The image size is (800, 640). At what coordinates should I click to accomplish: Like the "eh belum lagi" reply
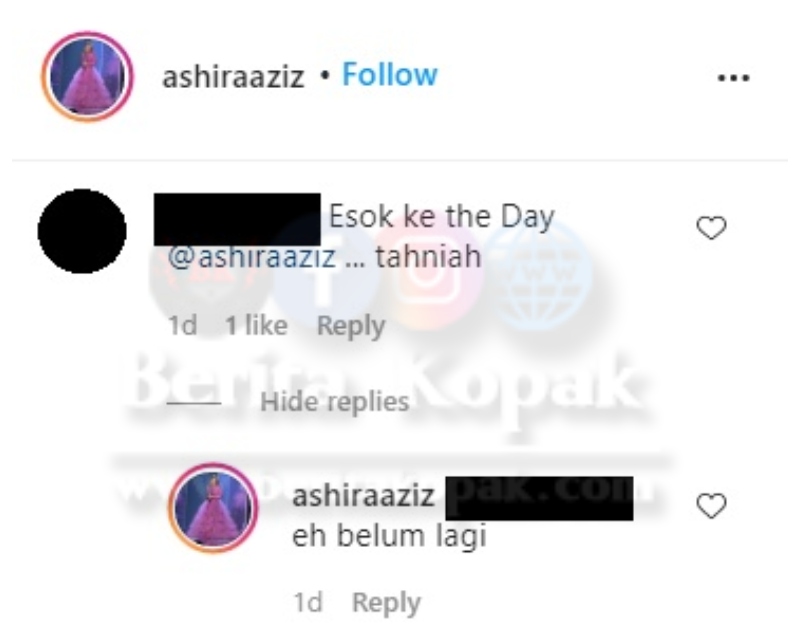711,506
